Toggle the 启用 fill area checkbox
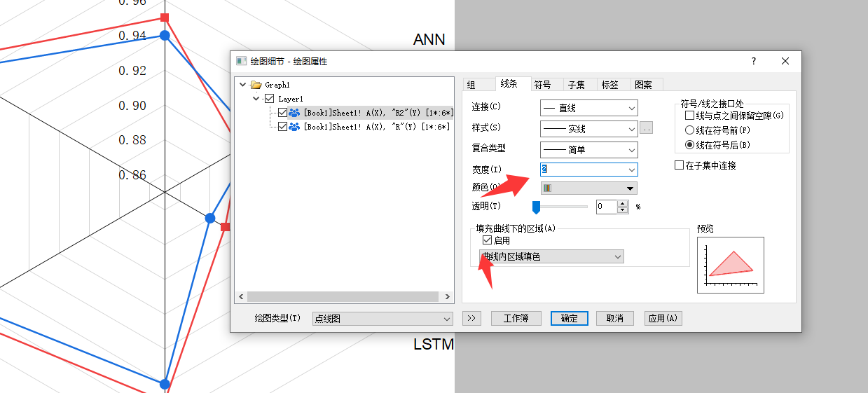868x393 pixels. (x=488, y=240)
